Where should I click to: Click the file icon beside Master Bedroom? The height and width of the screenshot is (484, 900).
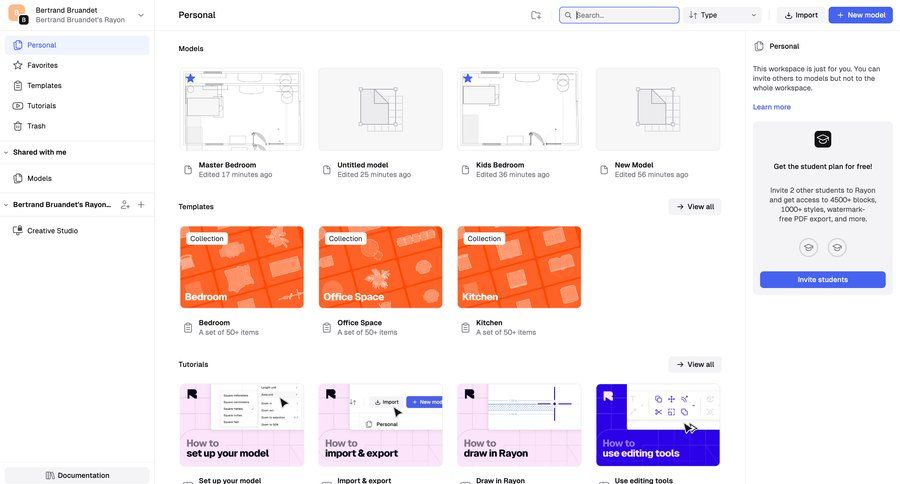(x=188, y=170)
